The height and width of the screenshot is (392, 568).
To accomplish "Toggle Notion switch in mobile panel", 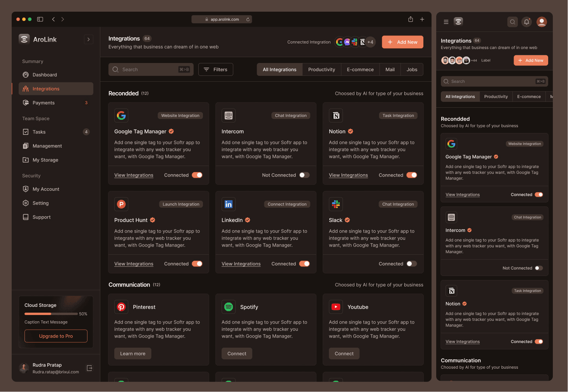I will click(539, 341).
